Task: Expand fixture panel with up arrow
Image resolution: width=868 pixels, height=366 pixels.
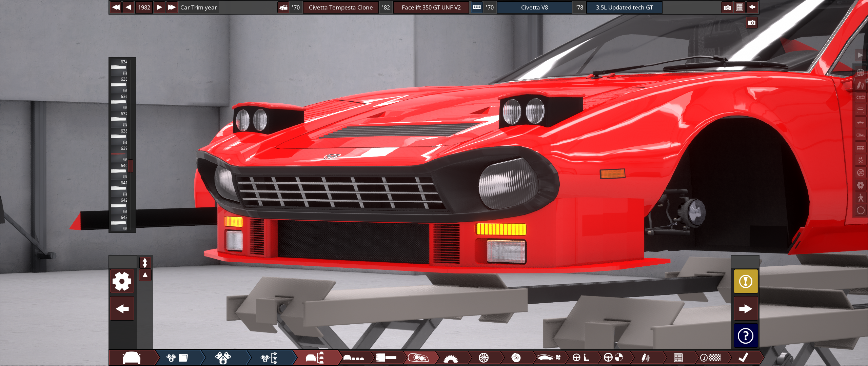Action: 145,275
